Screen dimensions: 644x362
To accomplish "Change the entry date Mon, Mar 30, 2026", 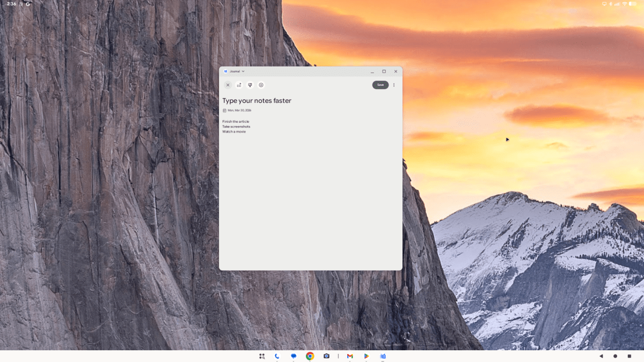I will (x=239, y=110).
